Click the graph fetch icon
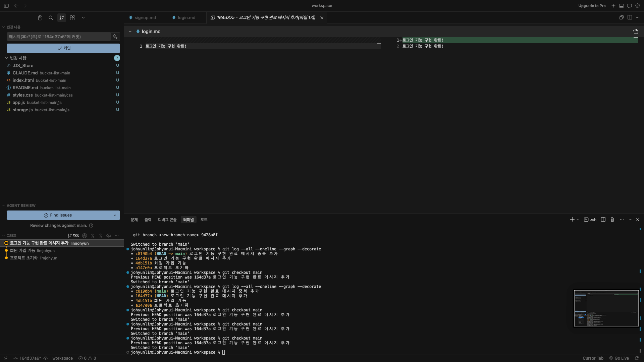 (x=93, y=236)
